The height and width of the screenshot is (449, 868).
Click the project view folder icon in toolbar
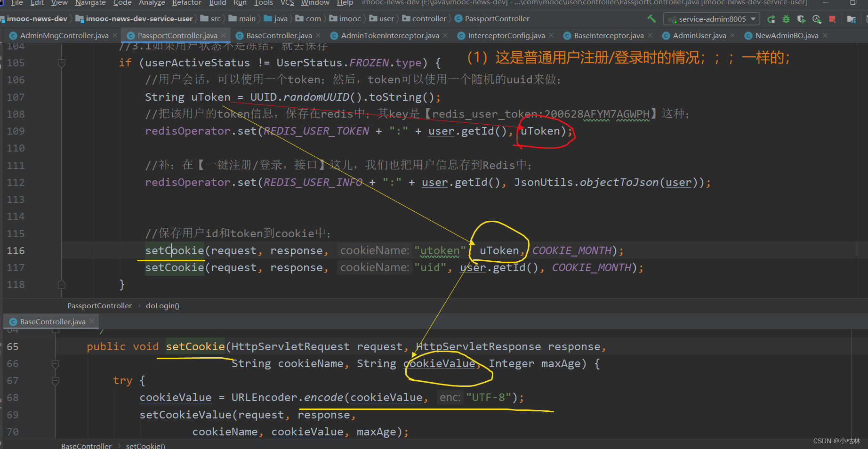[x=852, y=19]
